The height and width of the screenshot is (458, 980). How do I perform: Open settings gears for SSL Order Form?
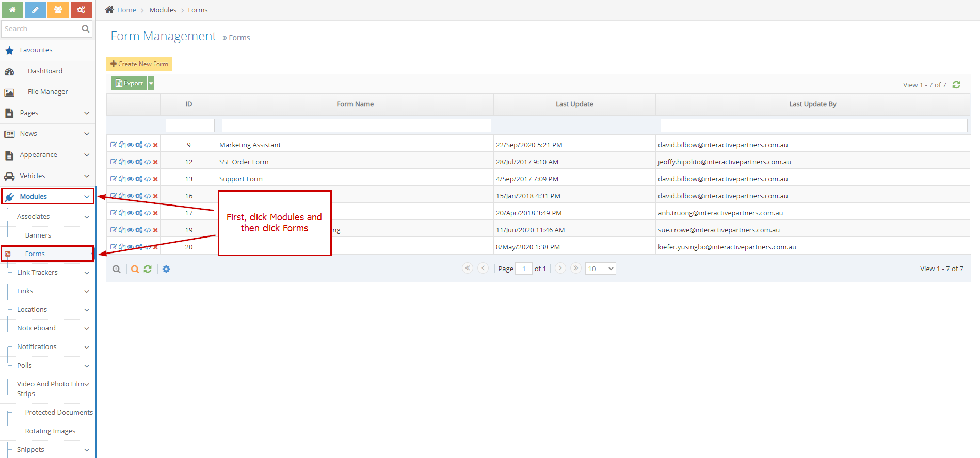[x=139, y=162]
